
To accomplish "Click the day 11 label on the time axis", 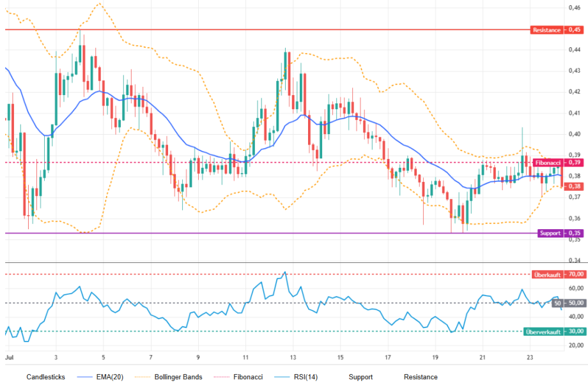I will click(x=245, y=357).
